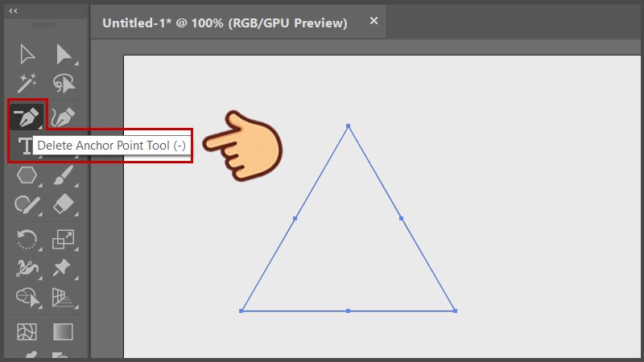The width and height of the screenshot is (644, 362).
Task: Click the triangle's bottom-left corner anchor
Action: click(x=241, y=311)
